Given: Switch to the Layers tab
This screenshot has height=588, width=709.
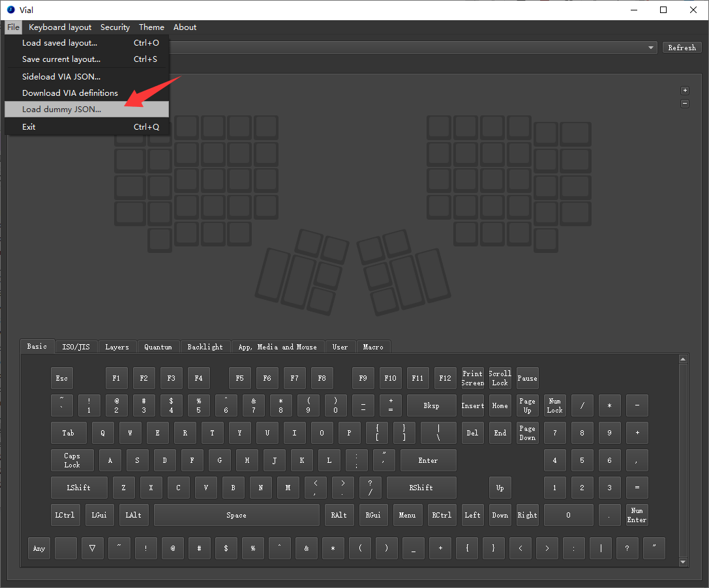Looking at the screenshot, I should pyautogui.click(x=117, y=347).
